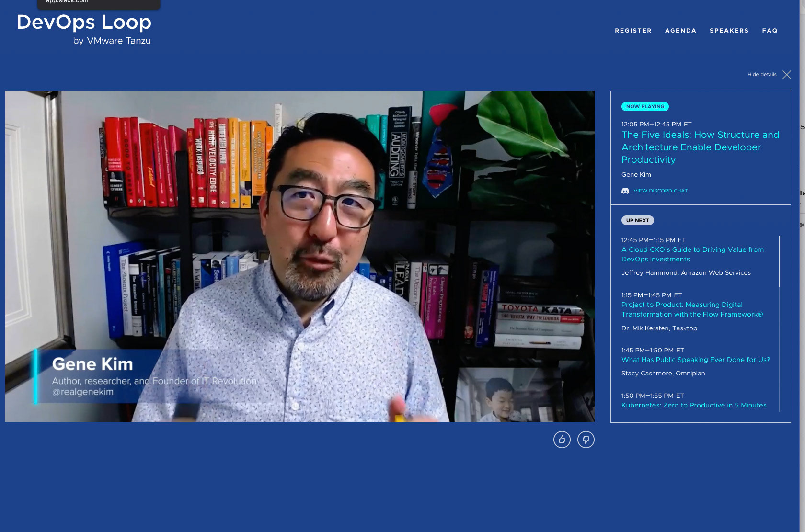Click the Gene Kim speaker name in panel
Screen dimensions: 805x532
pos(636,175)
